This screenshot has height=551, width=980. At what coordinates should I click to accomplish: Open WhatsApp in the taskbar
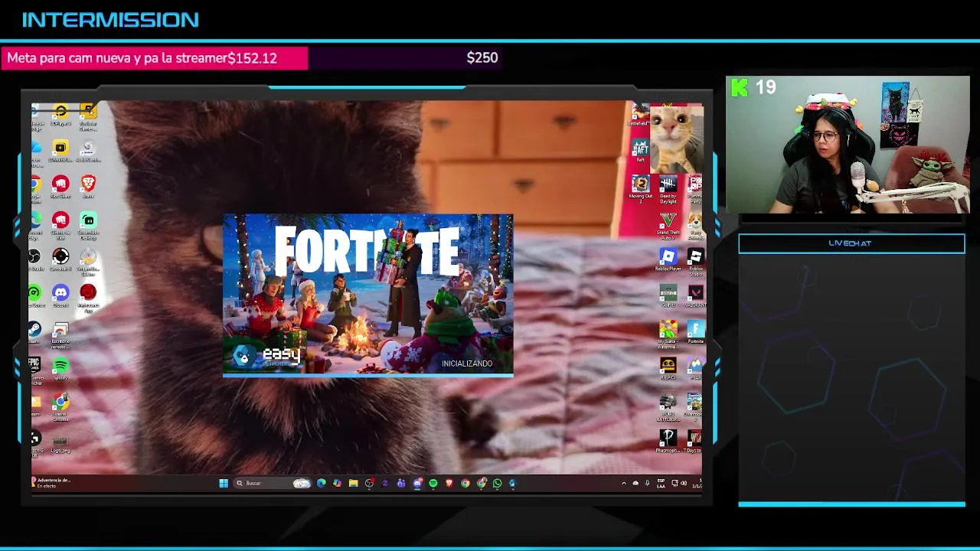pyautogui.click(x=497, y=483)
